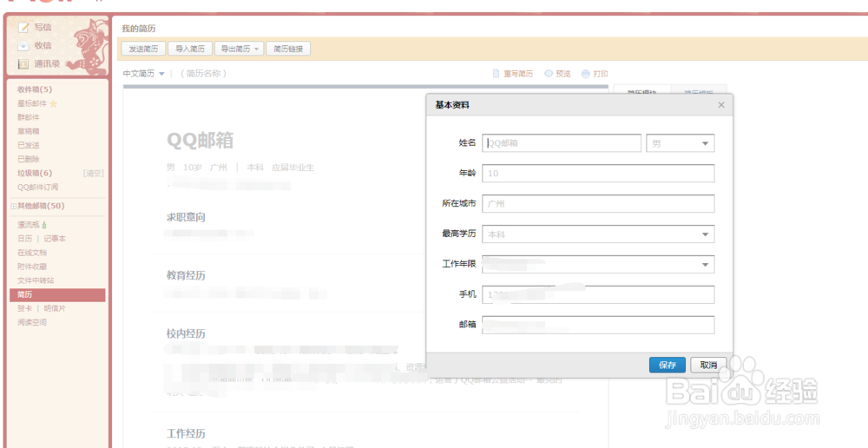Open the 最高学历 dropdown

pos(598,234)
